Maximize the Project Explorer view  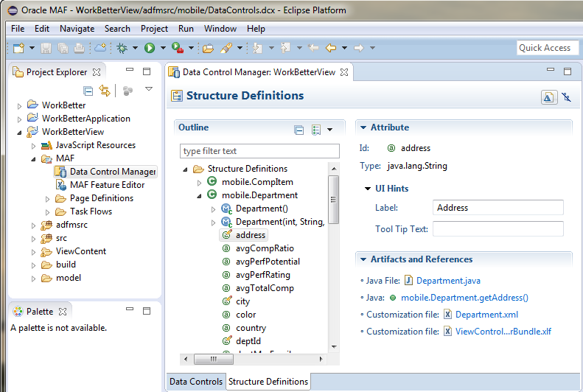point(147,71)
